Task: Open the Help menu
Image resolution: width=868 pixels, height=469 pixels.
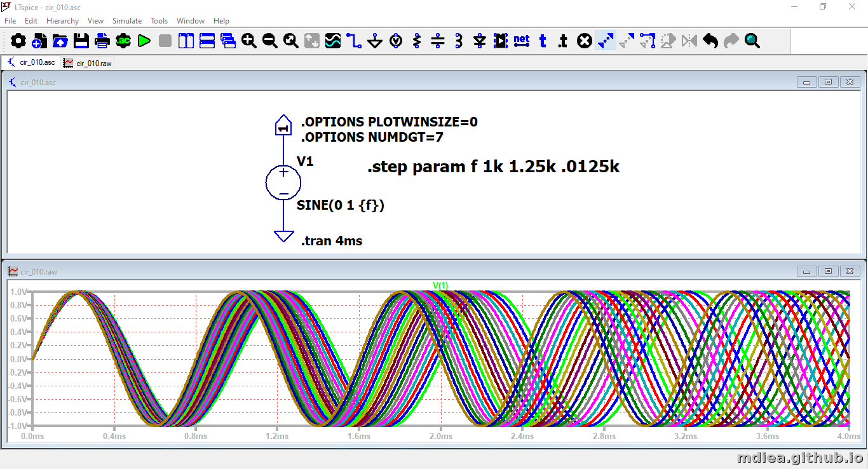Action: (x=221, y=21)
